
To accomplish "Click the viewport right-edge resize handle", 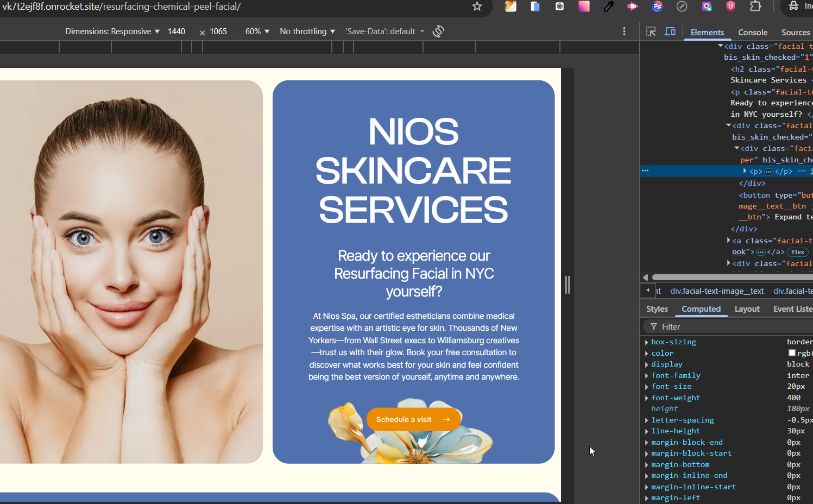I will pyautogui.click(x=568, y=285).
